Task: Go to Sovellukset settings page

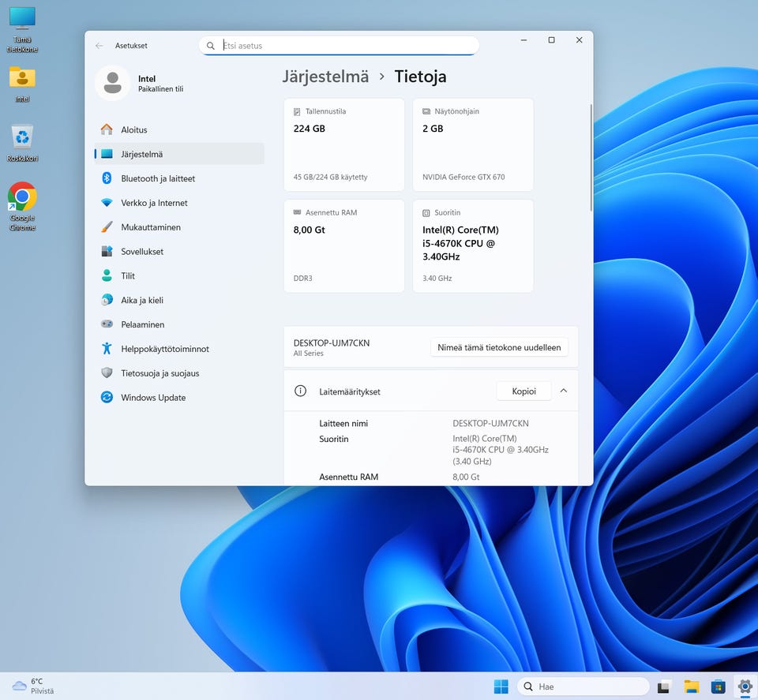Action: coord(142,252)
